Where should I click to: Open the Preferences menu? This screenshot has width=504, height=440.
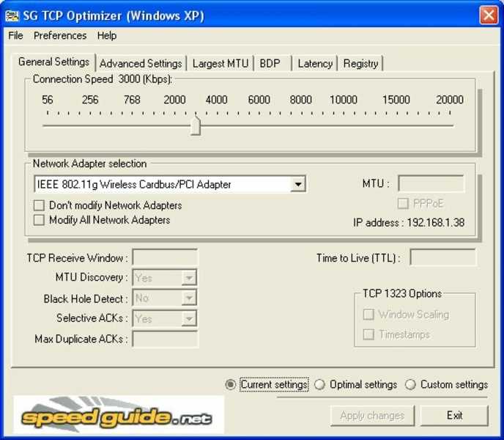click(x=60, y=35)
